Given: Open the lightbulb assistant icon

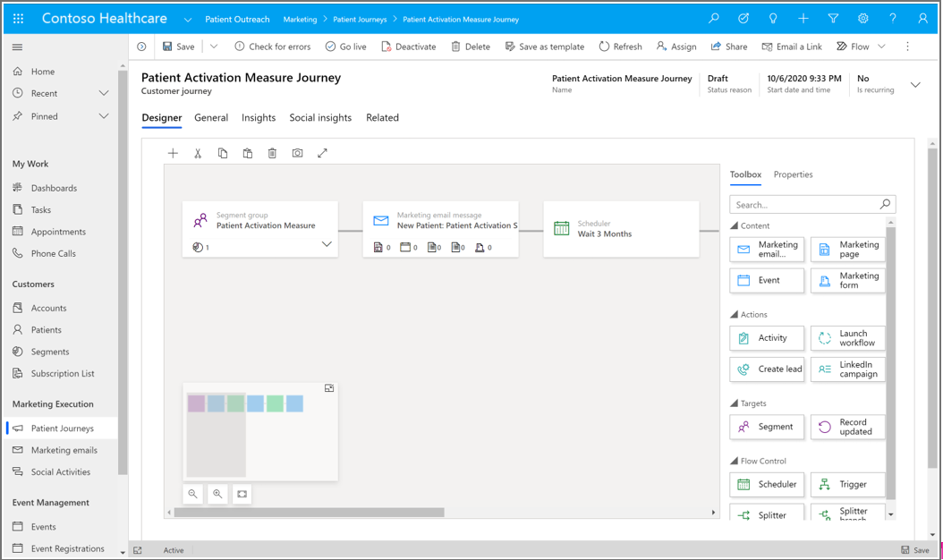Looking at the screenshot, I should pyautogui.click(x=773, y=19).
